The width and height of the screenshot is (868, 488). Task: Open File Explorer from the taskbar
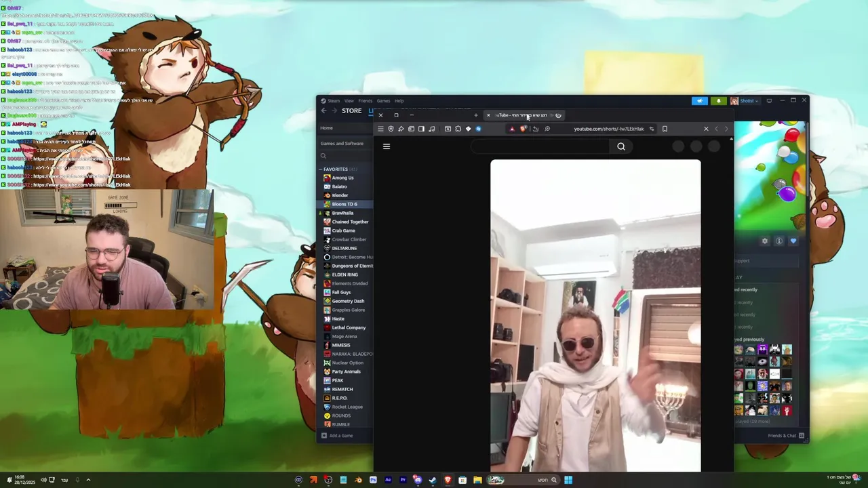click(478, 480)
